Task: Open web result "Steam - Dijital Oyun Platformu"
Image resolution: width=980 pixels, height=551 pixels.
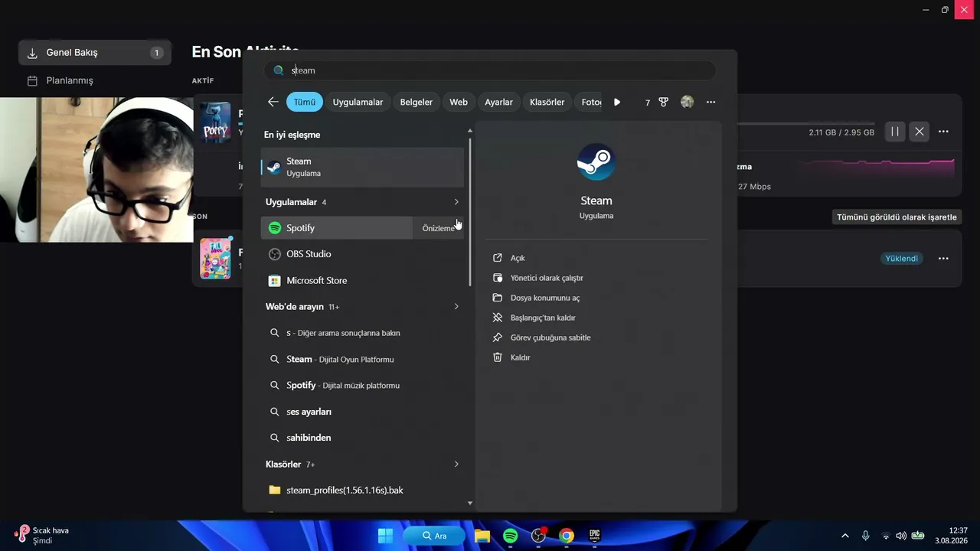Action: 362,359
